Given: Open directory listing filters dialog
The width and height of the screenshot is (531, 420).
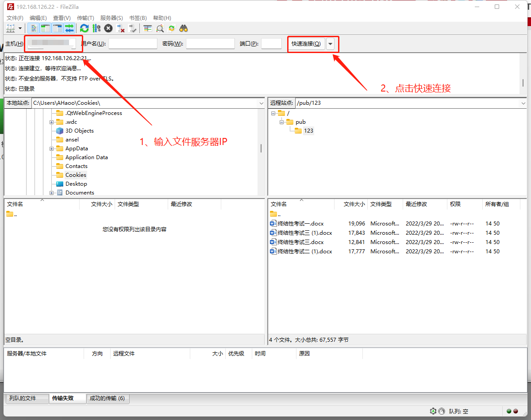Looking at the screenshot, I should click(x=148, y=28).
